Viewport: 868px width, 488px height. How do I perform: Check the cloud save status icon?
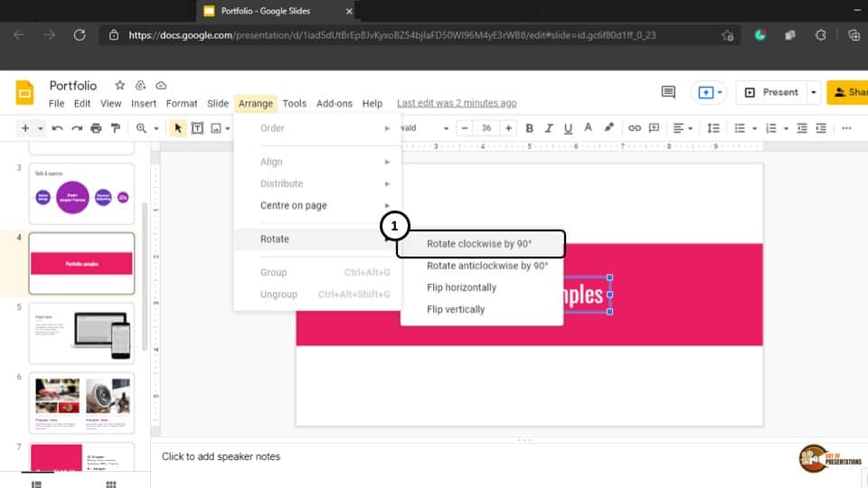[x=161, y=85]
